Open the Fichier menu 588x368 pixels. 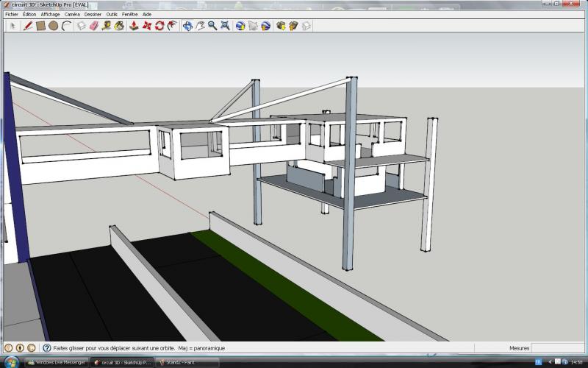pyautogui.click(x=11, y=14)
